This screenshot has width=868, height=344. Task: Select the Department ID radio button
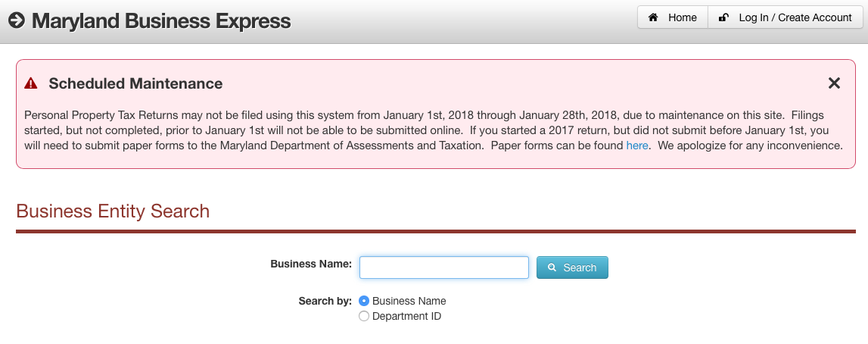364,316
